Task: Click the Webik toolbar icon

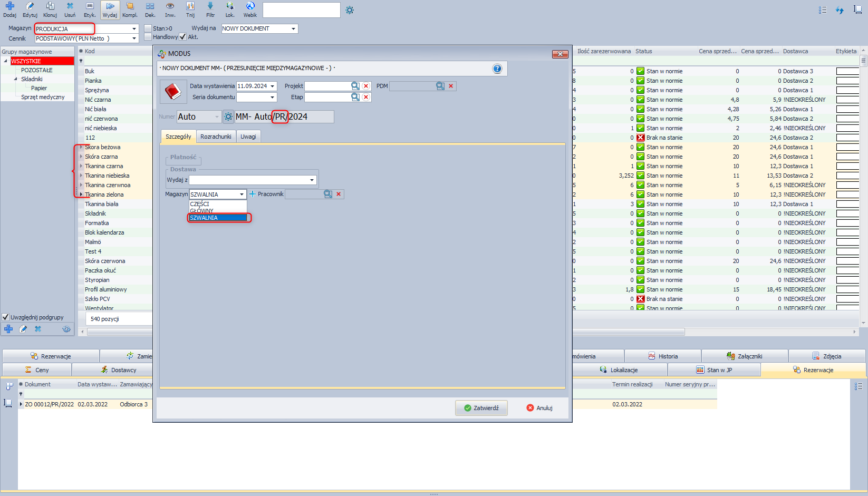Action: point(250,9)
